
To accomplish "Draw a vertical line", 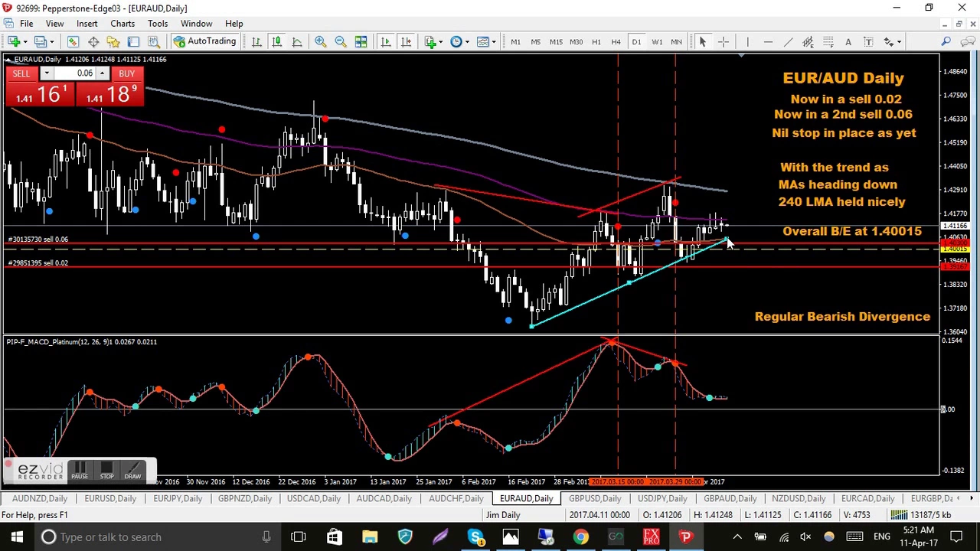I will tap(748, 41).
